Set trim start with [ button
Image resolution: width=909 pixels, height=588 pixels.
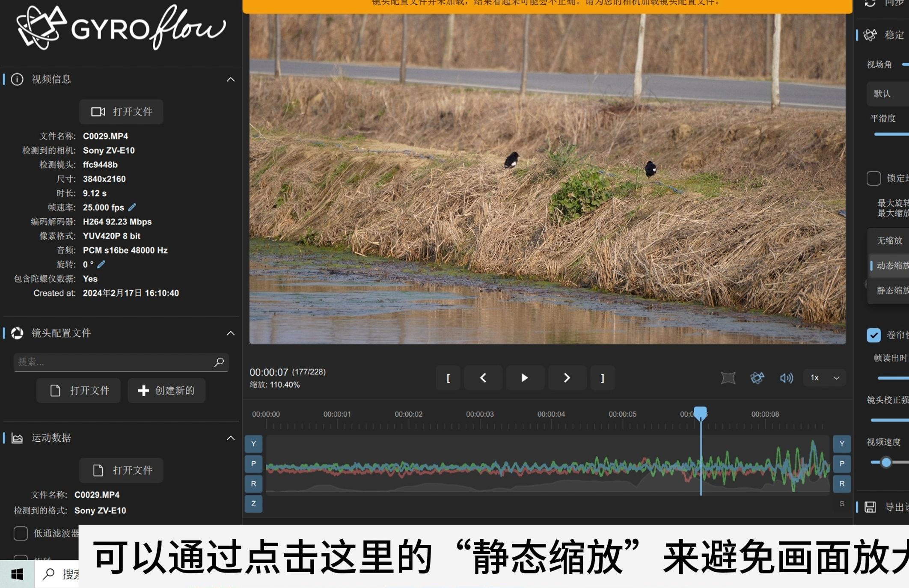(x=448, y=378)
